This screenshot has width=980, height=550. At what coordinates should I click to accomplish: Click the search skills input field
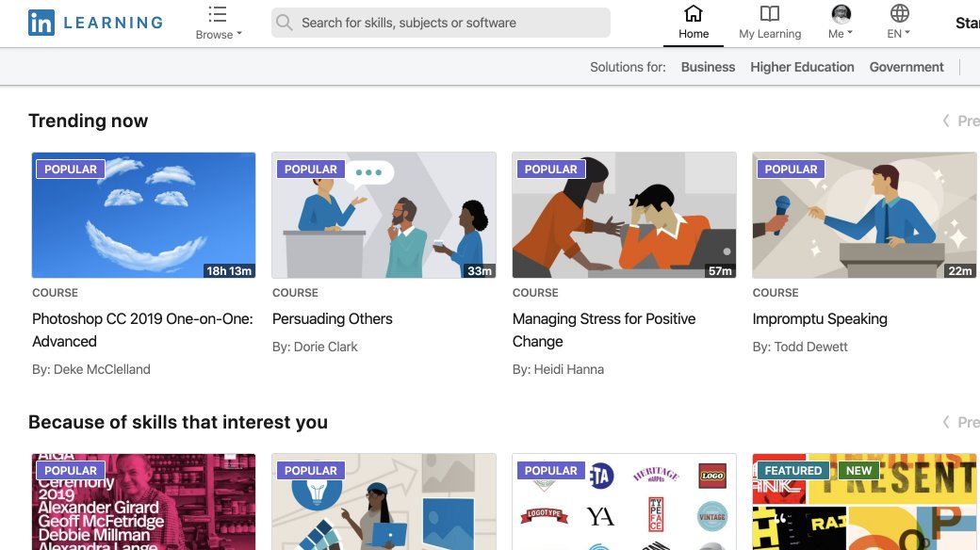coord(441,23)
